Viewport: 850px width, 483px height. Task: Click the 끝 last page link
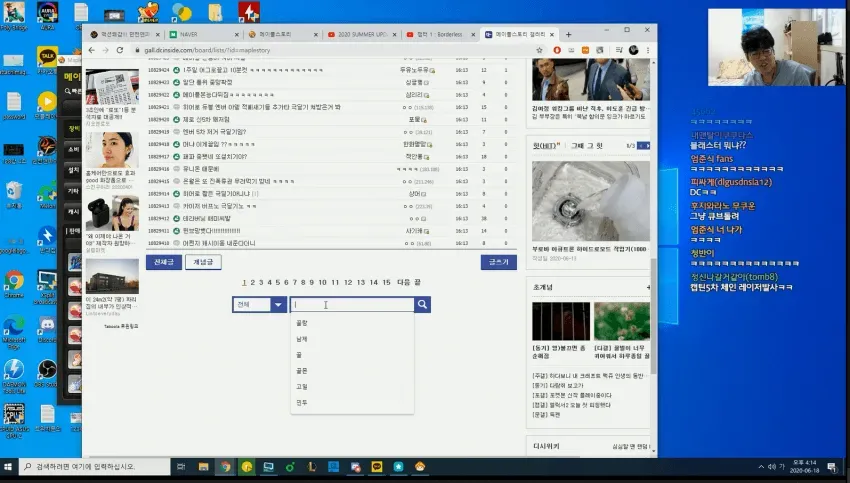click(417, 282)
